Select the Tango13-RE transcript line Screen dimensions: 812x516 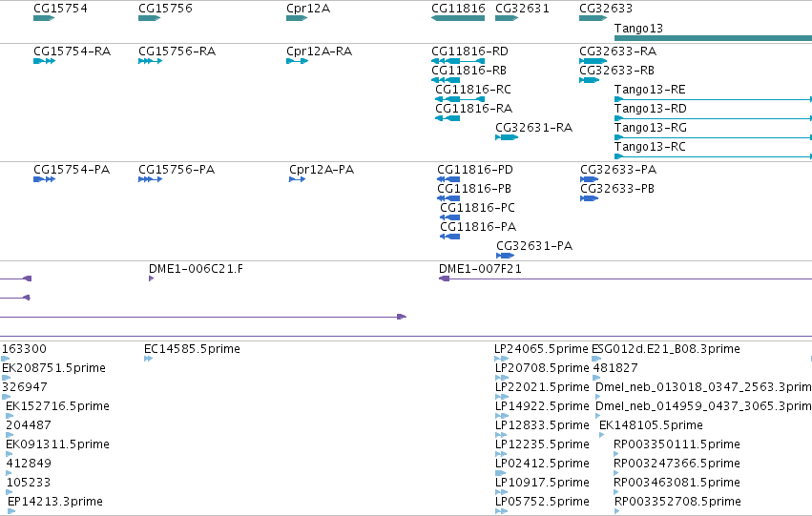[713, 99]
